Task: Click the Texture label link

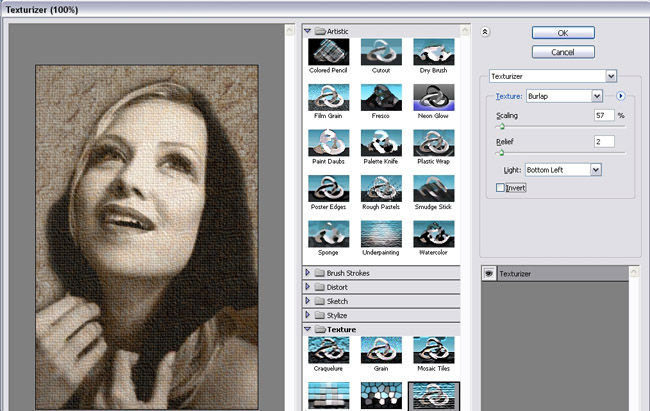Action: [509, 96]
